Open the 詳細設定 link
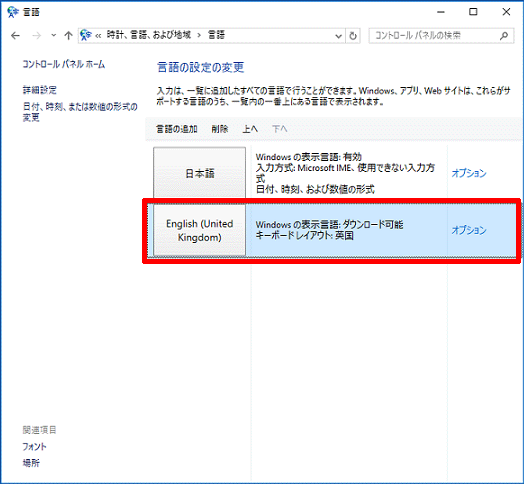 39,90
